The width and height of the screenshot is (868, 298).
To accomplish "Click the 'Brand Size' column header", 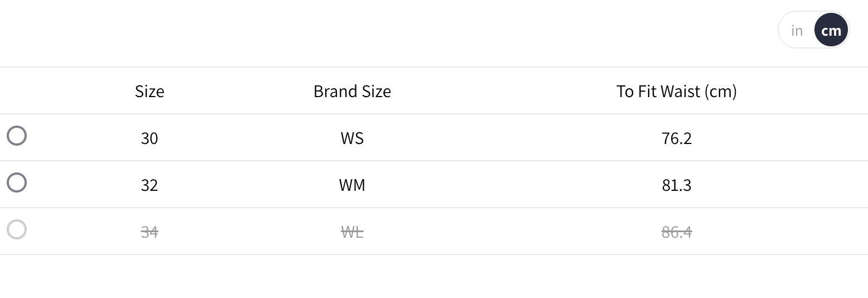I will (x=352, y=91).
